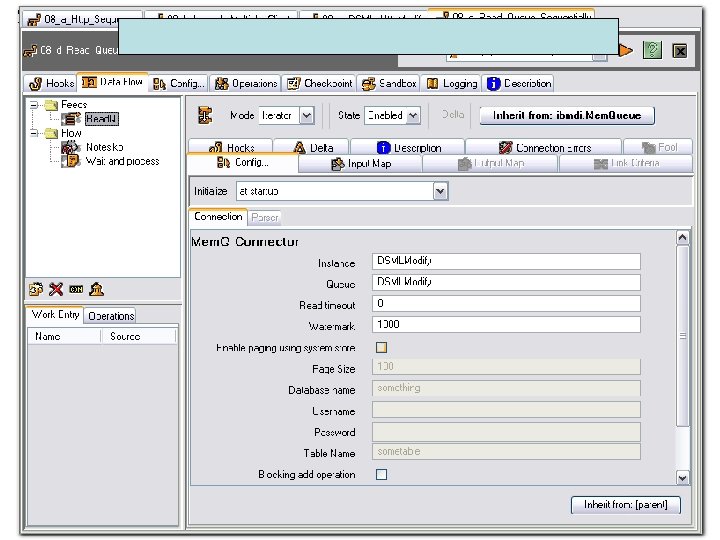720x540 pixels.
Task: Click the red X delete component icon
Action: click(x=56, y=289)
